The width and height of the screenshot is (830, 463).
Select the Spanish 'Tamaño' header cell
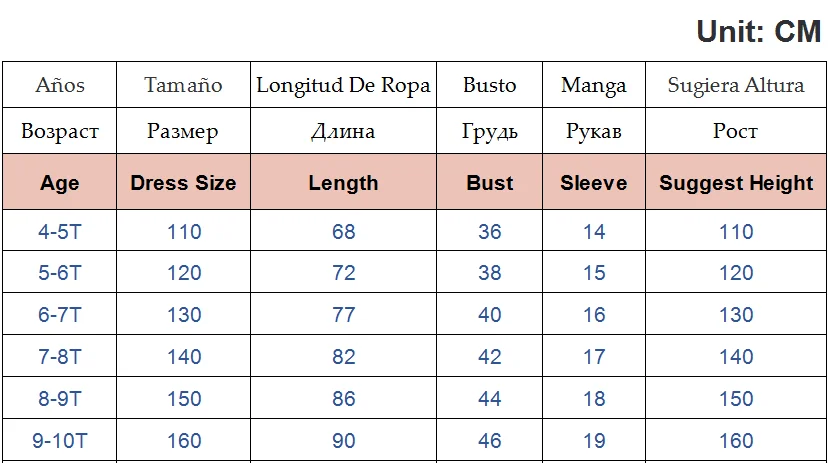coord(183,85)
